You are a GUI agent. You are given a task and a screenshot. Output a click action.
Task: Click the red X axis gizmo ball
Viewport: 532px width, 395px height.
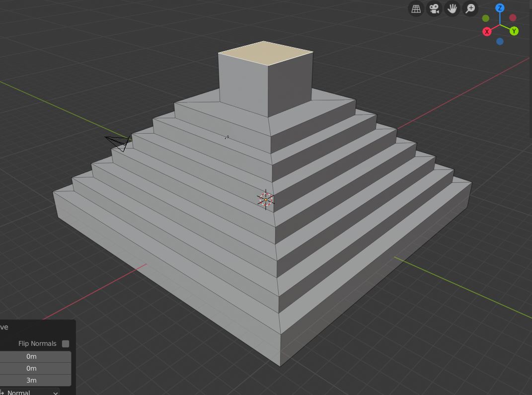pos(487,31)
